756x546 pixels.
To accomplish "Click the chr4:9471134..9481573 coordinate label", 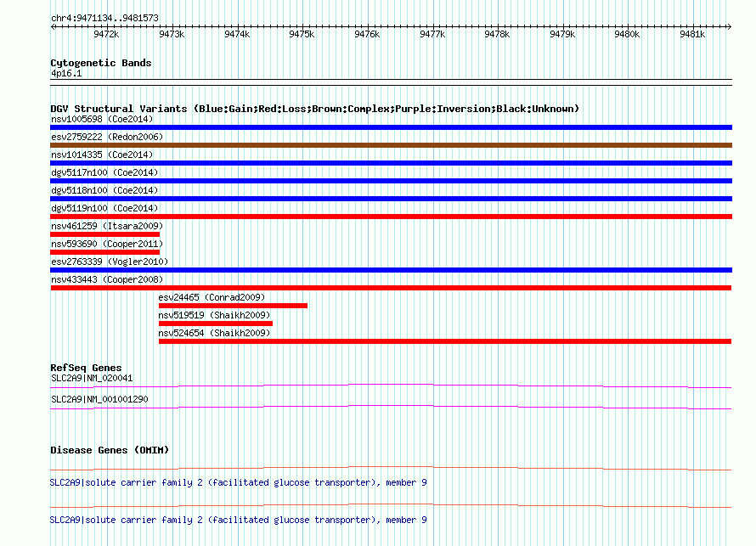I will (104, 19).
